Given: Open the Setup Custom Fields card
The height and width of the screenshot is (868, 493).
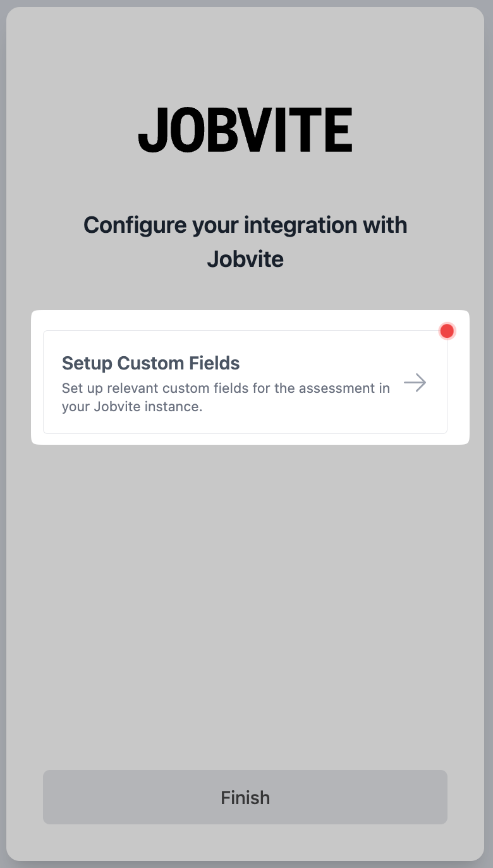Looking at the screenshot, I should pos(245,382).
